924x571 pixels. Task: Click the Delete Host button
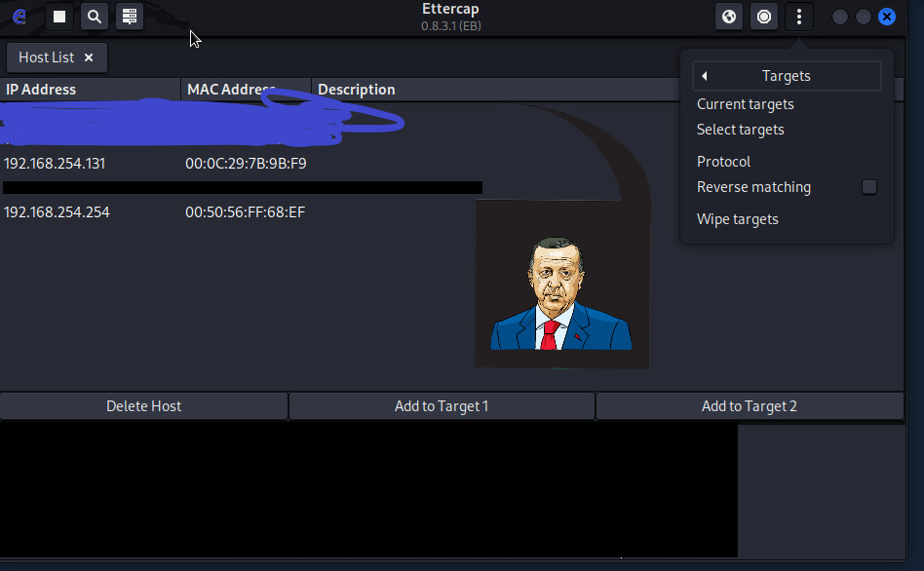click(144, 406)
